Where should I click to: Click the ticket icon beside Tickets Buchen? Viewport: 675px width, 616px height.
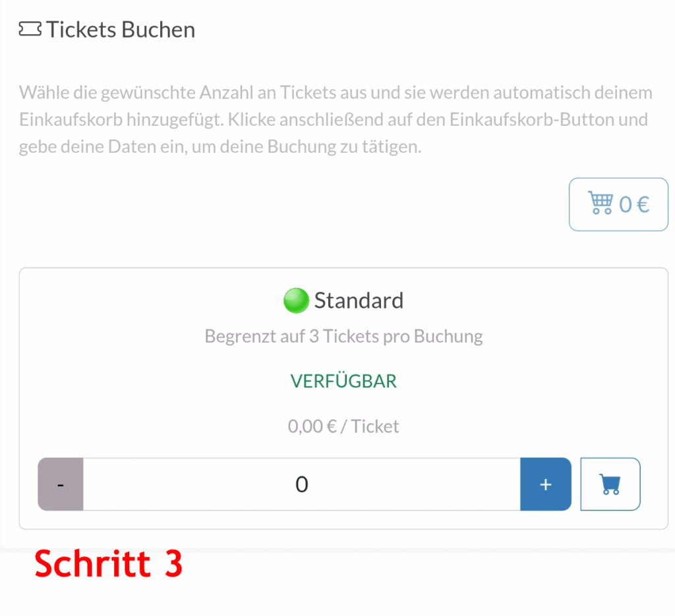30,30
